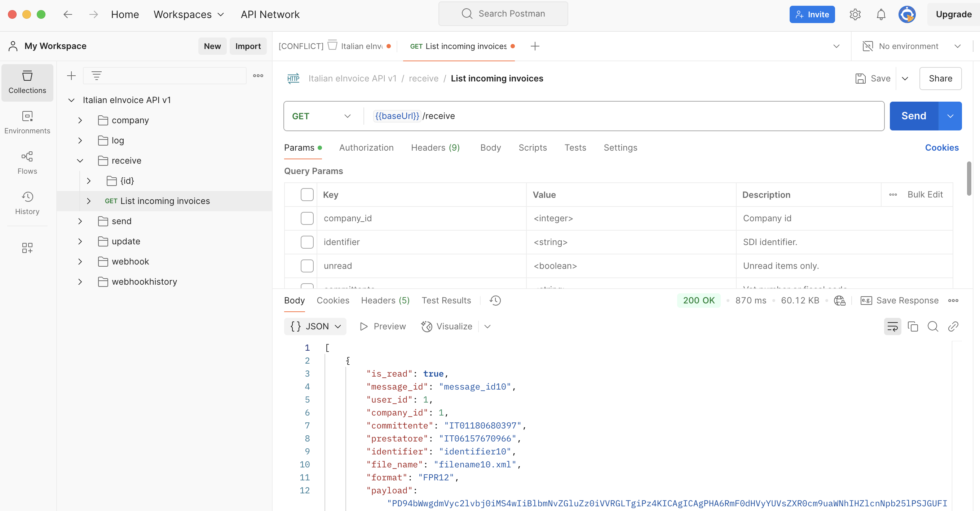The width and height of the screenshot is (980, 511).
Task: Open response more options menu
Action: pyautogui.click(x=953, y=300)
